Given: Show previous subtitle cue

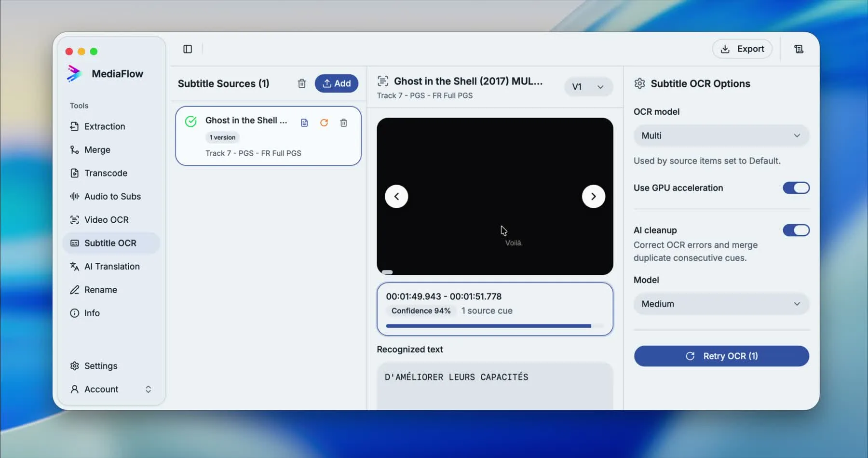Looking at the screenshot, I should click(x=396, y=197).
